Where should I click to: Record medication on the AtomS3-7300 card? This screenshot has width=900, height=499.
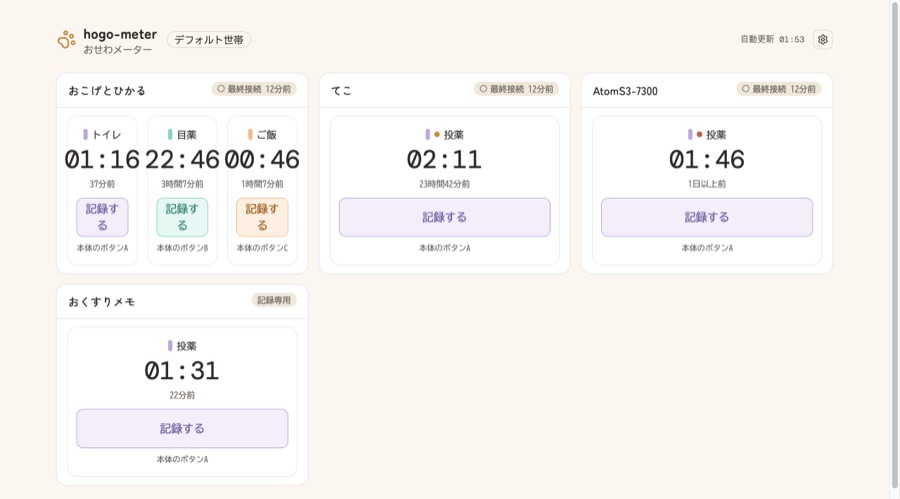pyautogui.click(x=707, y=217)
